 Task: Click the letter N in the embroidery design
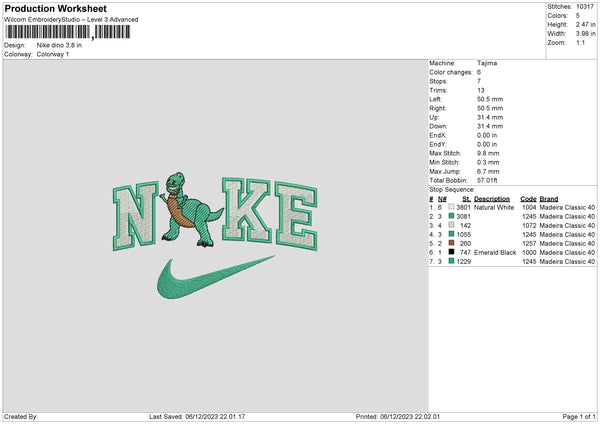click(135, 216)
